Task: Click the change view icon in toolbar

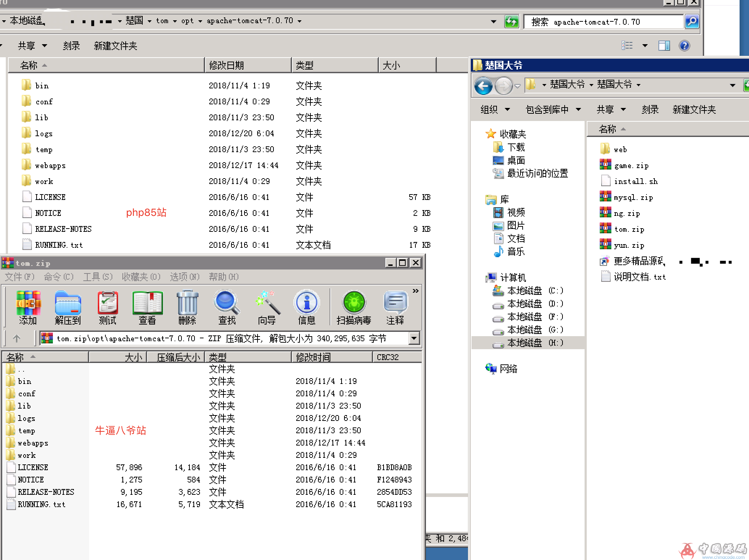Action: [x=627, y=46]
